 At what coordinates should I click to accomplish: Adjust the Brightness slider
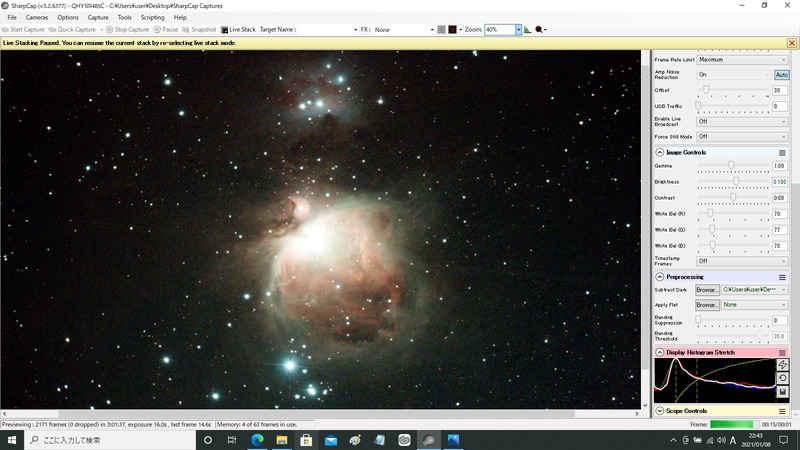tap(736, 181)
